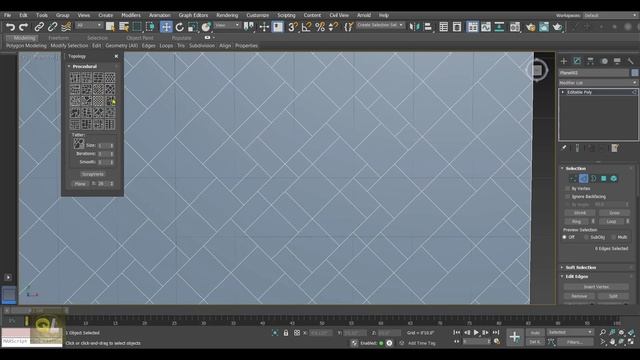
Task: Toggle Window/Crossing selection icon
Action: pyautogui.click(x=150, y=27)
